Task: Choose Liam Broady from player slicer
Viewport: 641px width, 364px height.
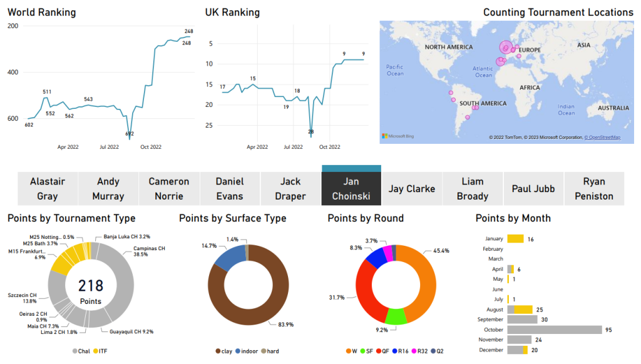Action: pos(473,188)
